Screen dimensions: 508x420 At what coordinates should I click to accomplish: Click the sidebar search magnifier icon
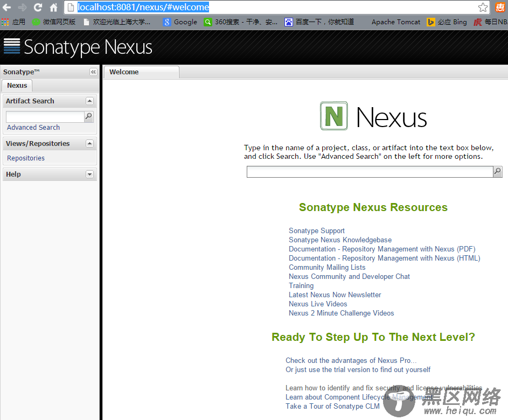click(x=89, y=116)
